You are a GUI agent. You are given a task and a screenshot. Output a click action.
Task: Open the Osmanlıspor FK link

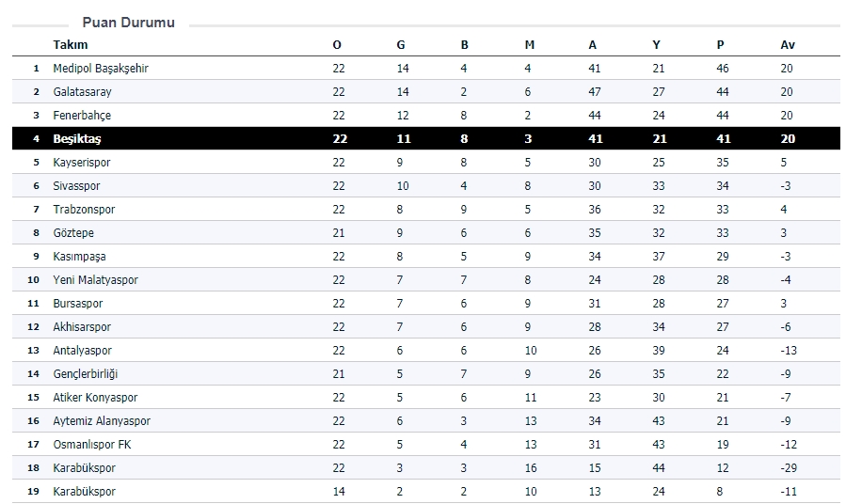(x=91, y=445)
